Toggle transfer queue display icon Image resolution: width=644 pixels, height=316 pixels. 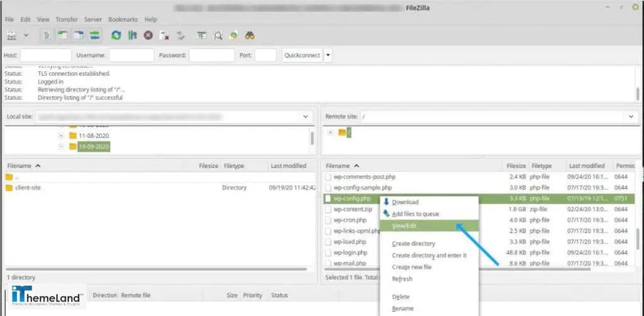click(94, 35)
